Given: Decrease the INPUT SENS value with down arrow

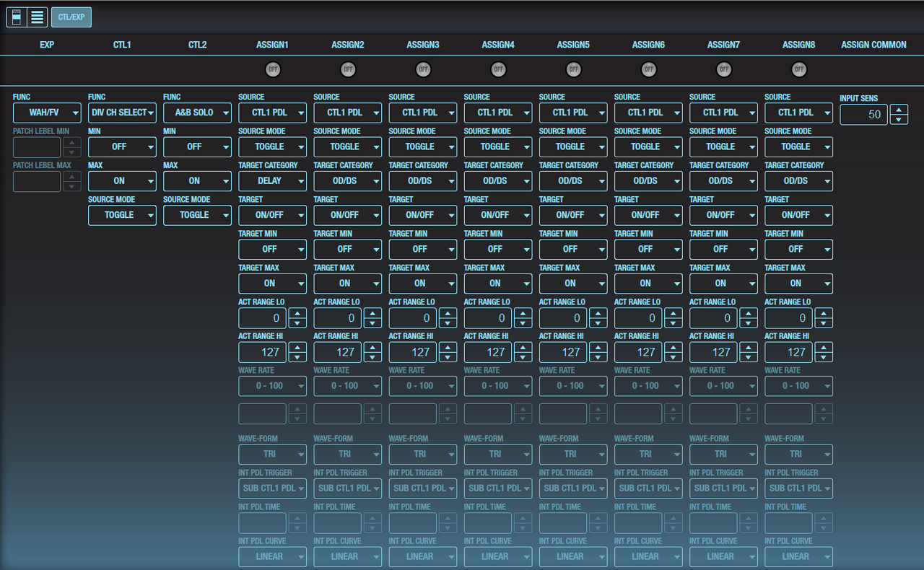Looking at the screenshot, I should click(898, 119).
